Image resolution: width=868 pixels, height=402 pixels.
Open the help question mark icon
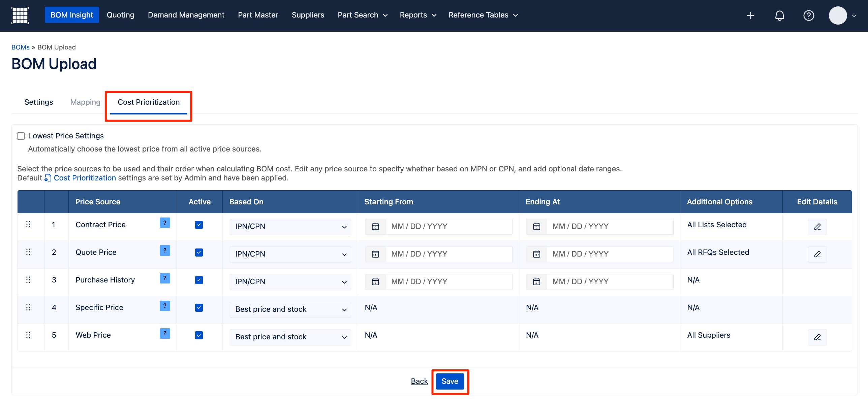click(x=808, y=15)
